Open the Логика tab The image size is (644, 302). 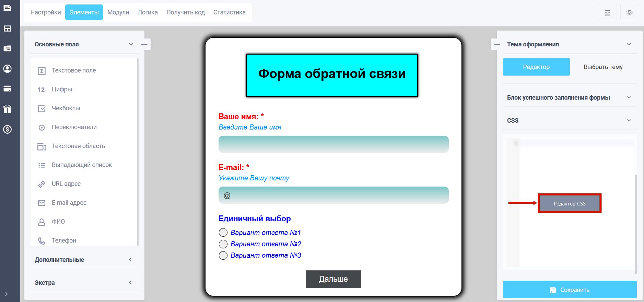coord(148,12)
